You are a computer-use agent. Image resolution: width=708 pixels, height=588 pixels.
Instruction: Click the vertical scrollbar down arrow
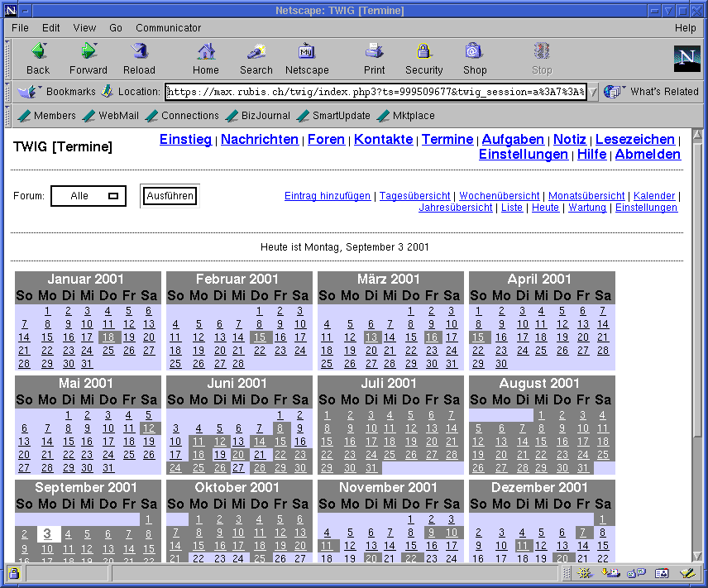pos(697,555)
